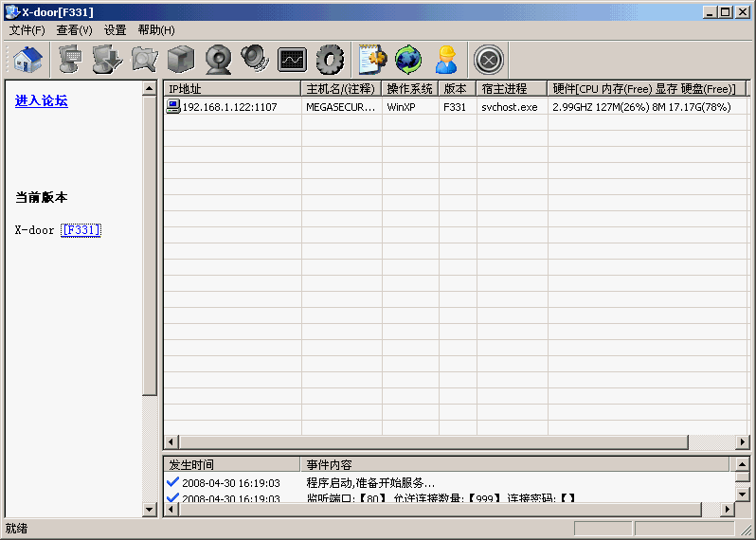The image size is (756, 540).
Task: Click right arrow of host list horizontal scrollbar
Action: (x=741, y=442)
